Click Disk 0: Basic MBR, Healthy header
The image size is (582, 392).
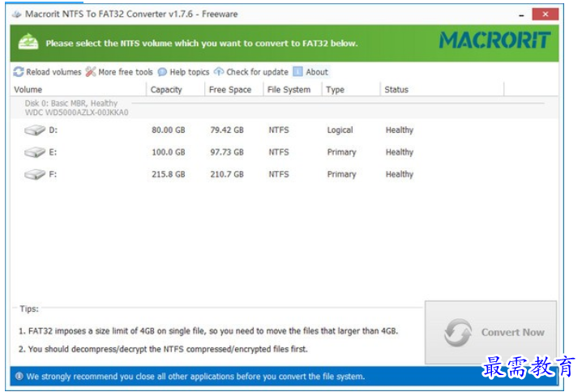coord(71,103)
